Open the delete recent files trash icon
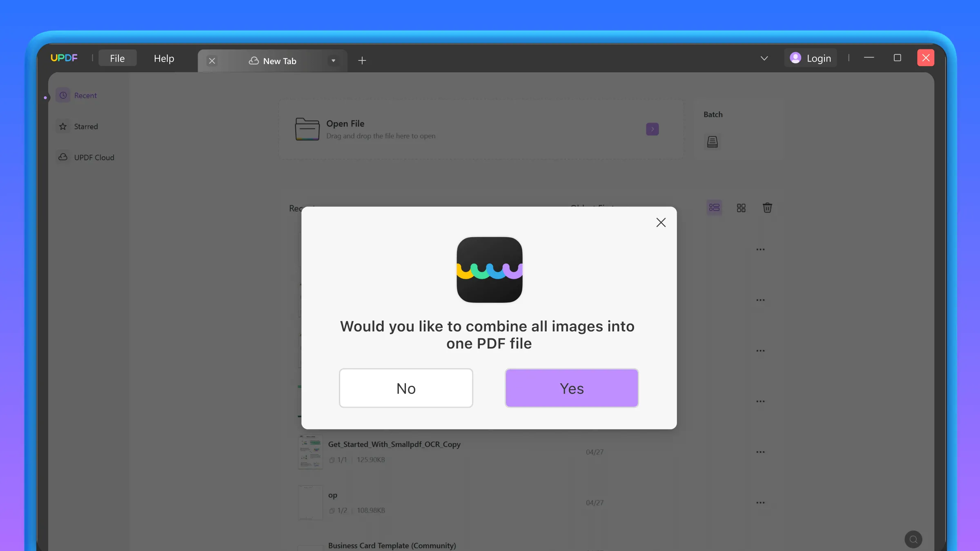The height and width of the screenshot is (551, 980). click(767, 208)
